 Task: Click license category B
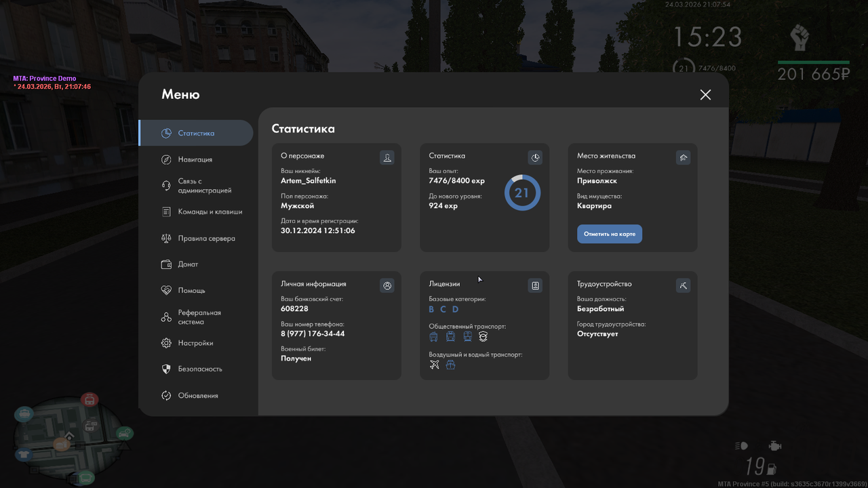coord(431,309)
